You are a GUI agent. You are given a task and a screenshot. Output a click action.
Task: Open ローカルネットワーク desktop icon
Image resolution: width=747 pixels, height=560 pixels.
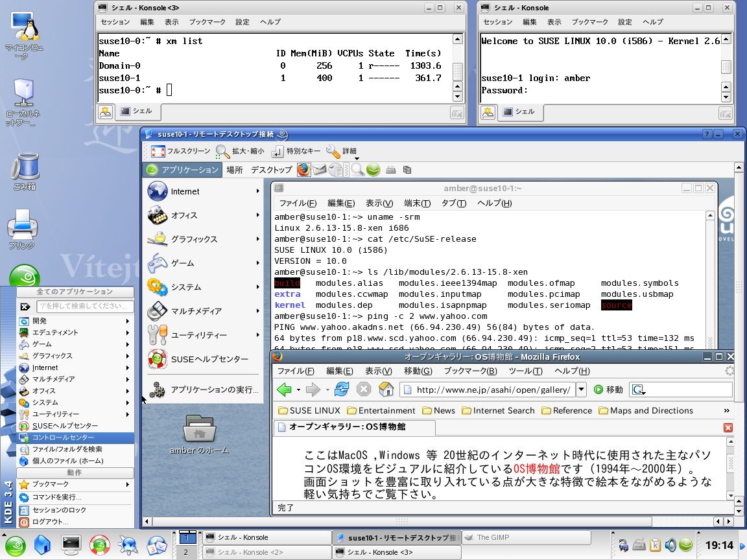23,102
